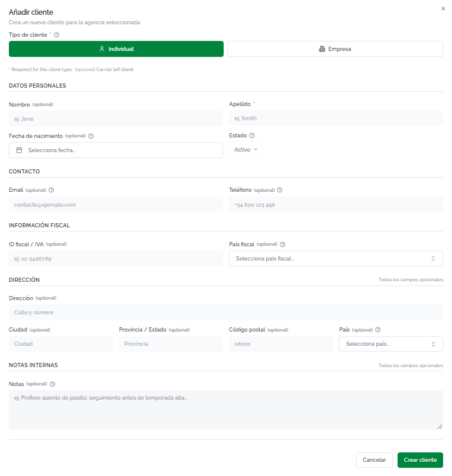Click resize handle of Notas textarea
The image size is (452, 476).
[x=440, y=426]
